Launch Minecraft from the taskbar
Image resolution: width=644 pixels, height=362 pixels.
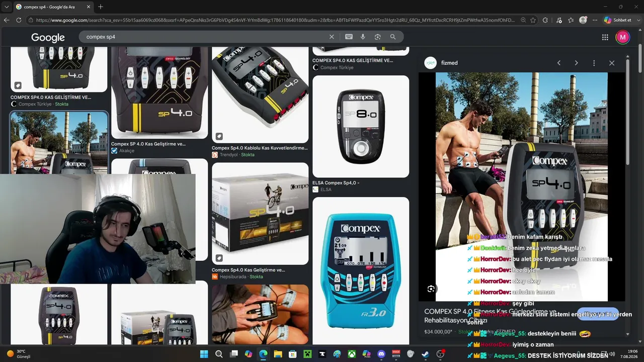tap(307, 354)
